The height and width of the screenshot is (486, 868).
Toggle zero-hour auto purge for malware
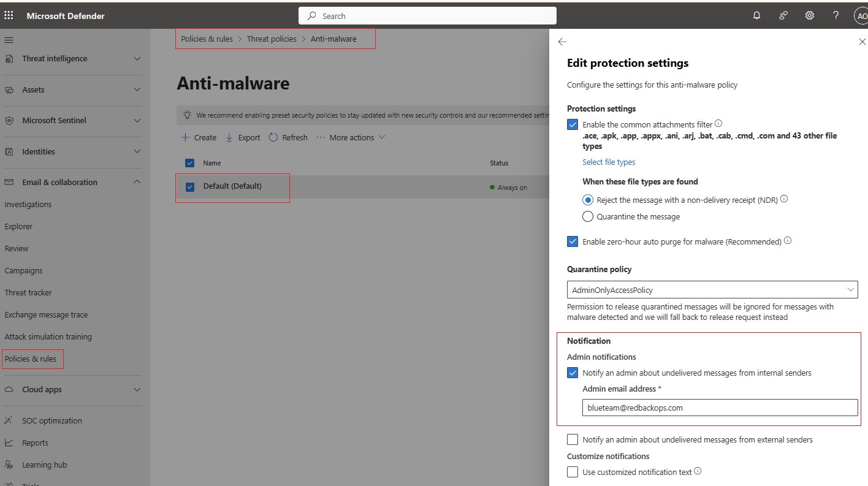(573, 241)
